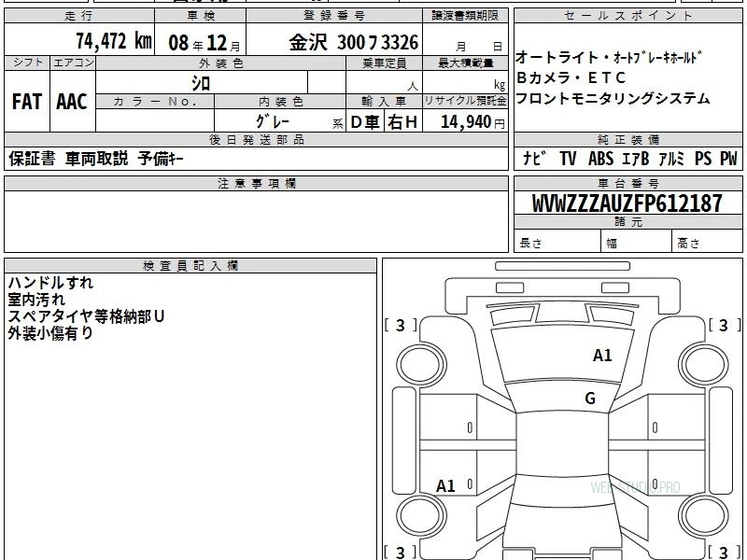The width and height of the screenshot is (747, 560).
Task: Select the 諸元 header
Action: [628, 222]
